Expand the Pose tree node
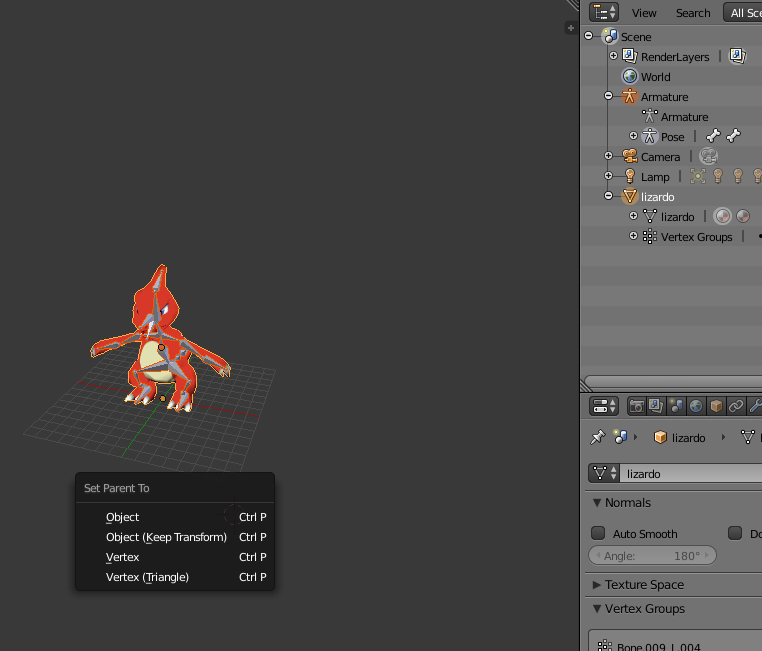The image size is (762, 651). pos(633,136)
